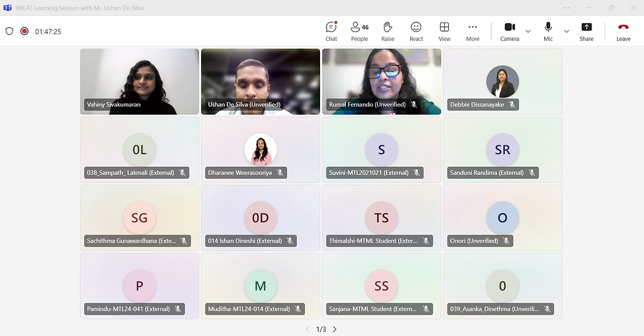Viewport: 644px width, 336px height.
Task: Select Rumal Fernando's video tile
Action: pyautogui.click(x=382, y=82)
